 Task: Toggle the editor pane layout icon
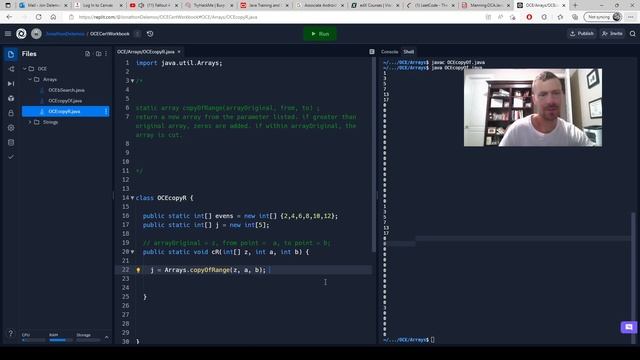tap(372, 52)
